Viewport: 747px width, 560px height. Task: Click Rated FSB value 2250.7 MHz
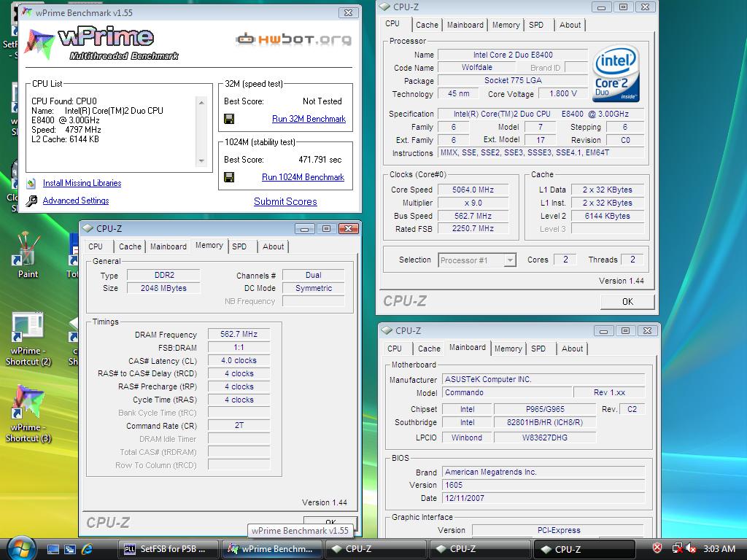473,228
